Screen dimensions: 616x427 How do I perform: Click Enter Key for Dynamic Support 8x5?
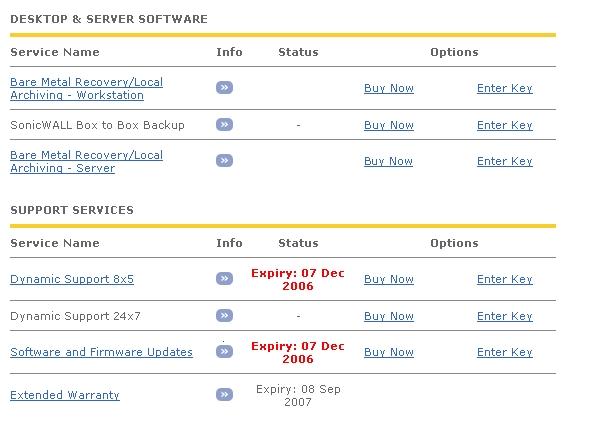click(505, 279)
